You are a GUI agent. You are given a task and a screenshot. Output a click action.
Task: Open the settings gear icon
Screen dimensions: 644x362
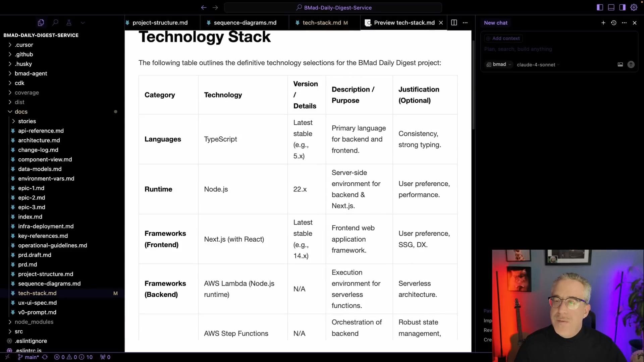pyautogui.click(x=634, y=7)
